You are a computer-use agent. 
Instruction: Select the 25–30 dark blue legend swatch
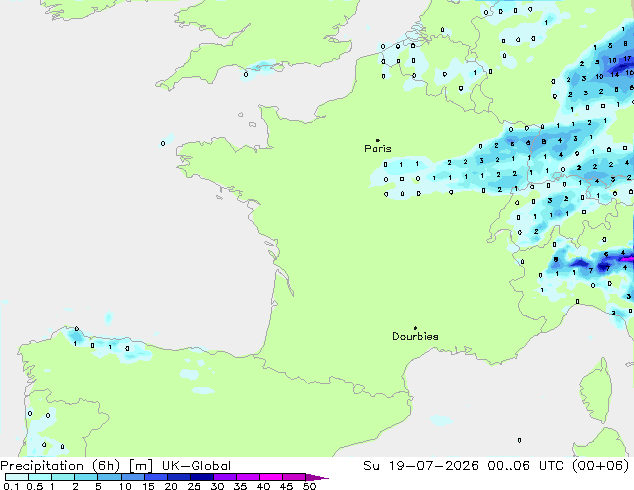point(202,477)
